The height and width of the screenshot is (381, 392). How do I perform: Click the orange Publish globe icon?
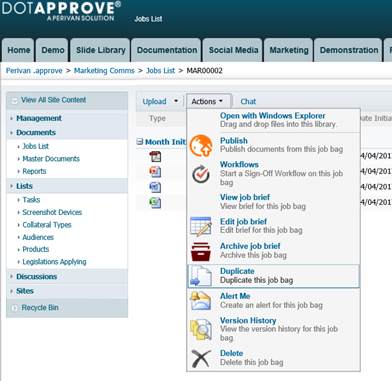(x=201, y=146)
